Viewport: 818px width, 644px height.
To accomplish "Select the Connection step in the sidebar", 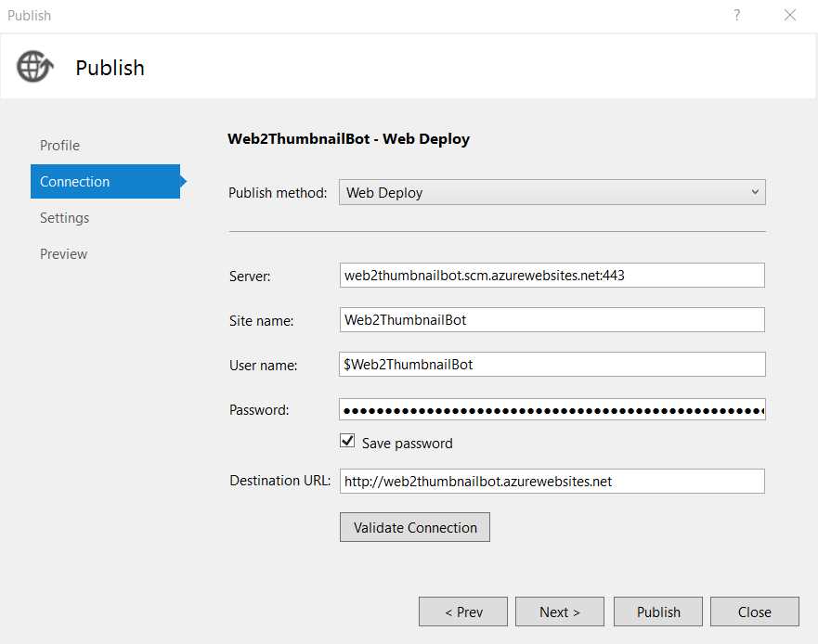I will (x=73, y=181).
